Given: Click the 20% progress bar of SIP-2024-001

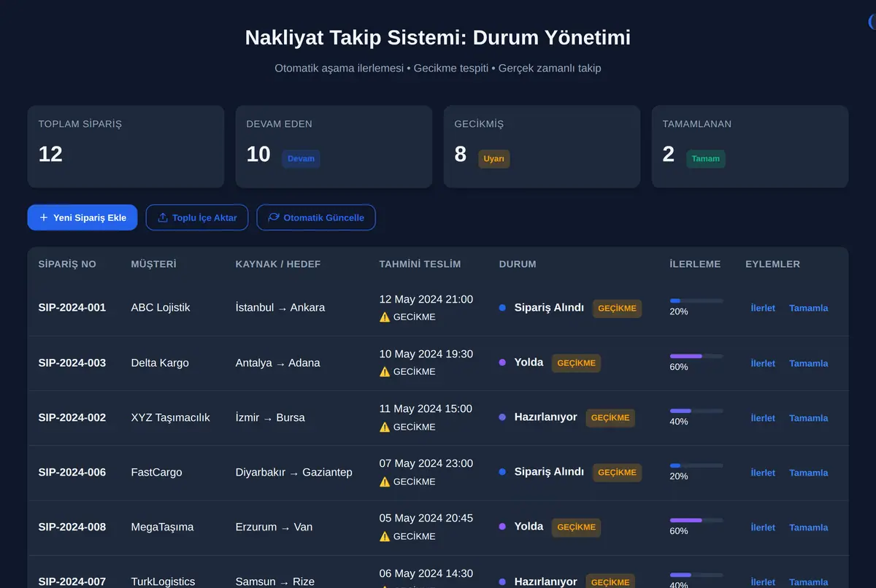Looking at the screenshot, I should (x=696, y=301).
